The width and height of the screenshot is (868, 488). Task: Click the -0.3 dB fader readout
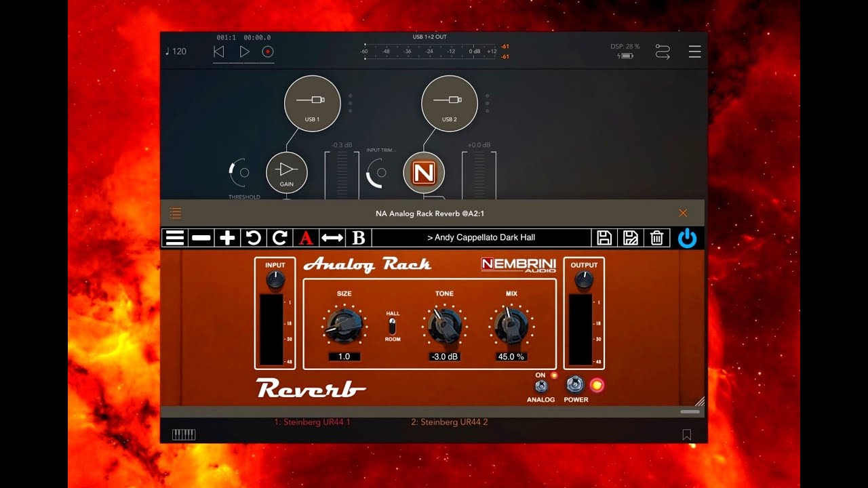click(342, 145)
